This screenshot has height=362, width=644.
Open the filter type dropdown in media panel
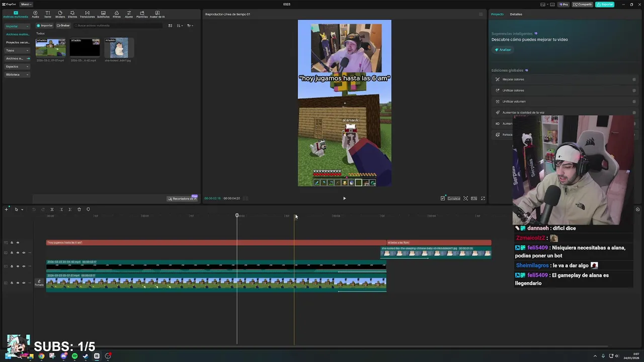(x=190, y=26)
